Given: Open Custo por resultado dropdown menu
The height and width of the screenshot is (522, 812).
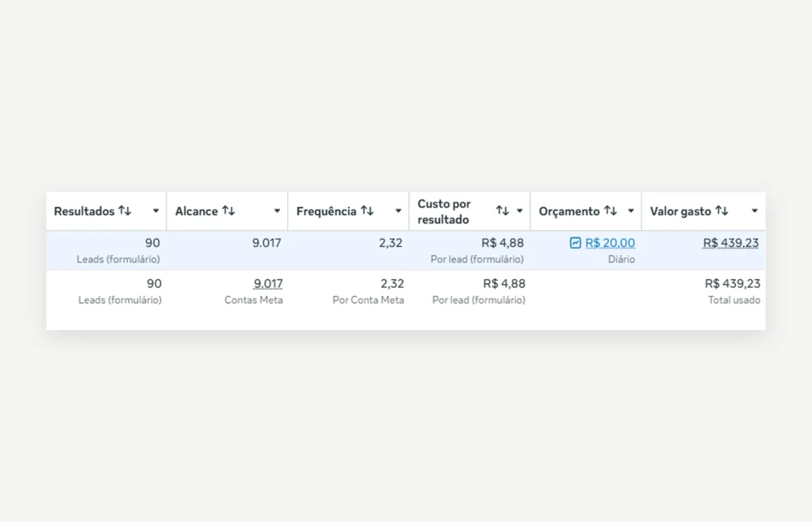Looking at the screenshot, I should 519,211.
